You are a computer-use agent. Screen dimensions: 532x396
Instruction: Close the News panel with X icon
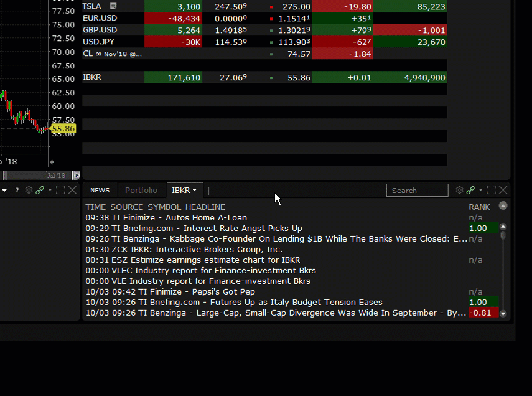click(x=503, y=190)
